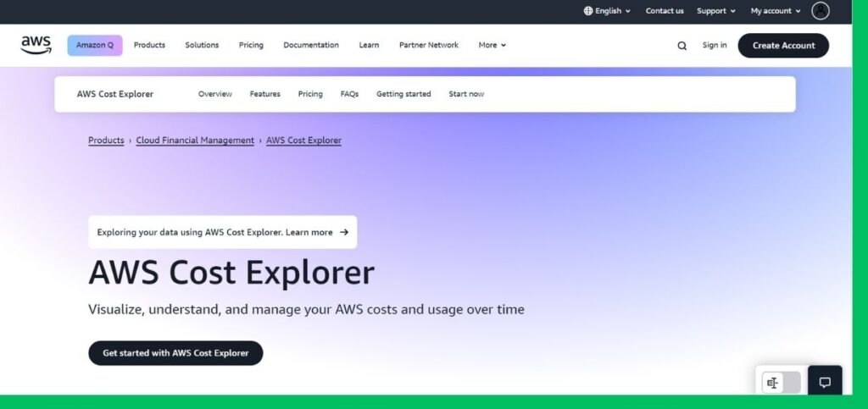868x409 pixels.
Task: Click the user profile avatar icon
Action: (x=821, y=10)
